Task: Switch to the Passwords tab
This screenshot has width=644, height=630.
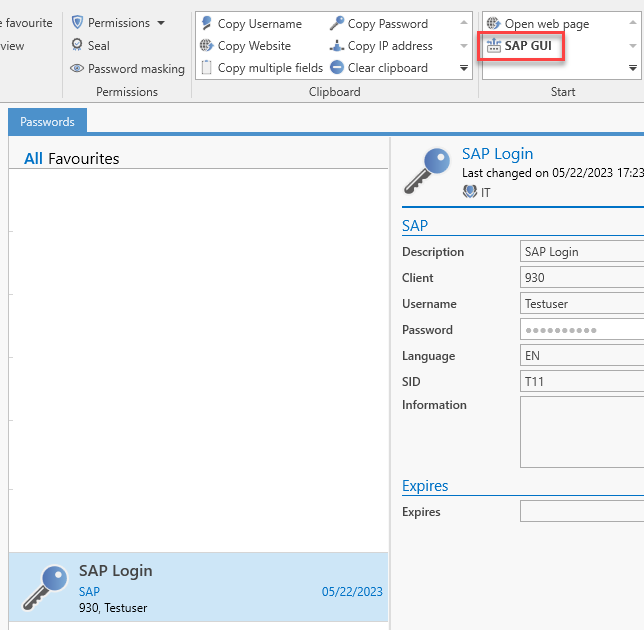Action: 47,122
